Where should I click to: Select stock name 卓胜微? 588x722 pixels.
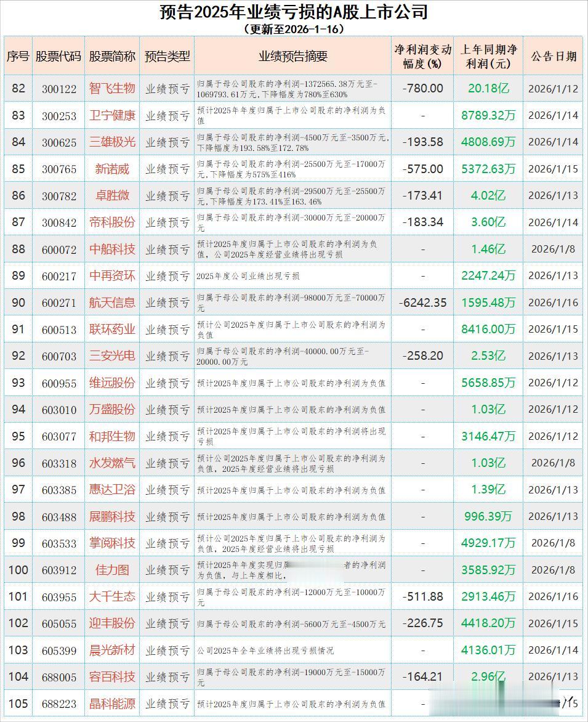tap(112, 195)
